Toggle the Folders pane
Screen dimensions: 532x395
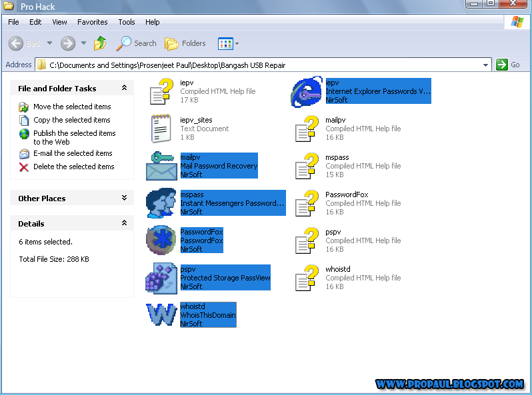pos(185,43)
